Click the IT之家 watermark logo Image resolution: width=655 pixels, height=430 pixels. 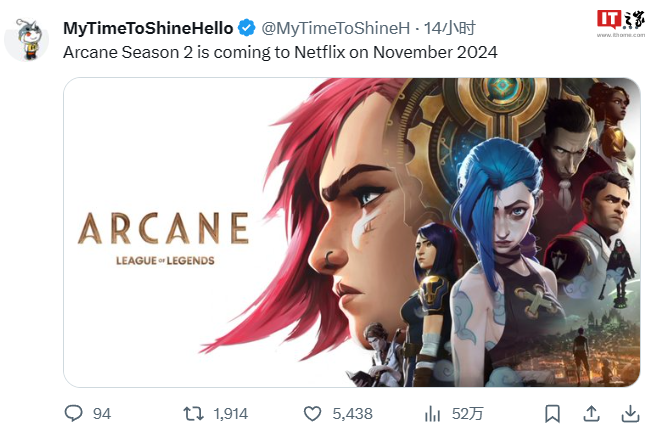(x=621, y=20)
